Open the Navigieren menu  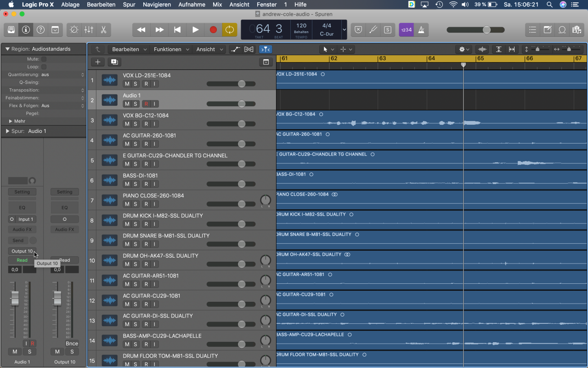pos(157,5)
